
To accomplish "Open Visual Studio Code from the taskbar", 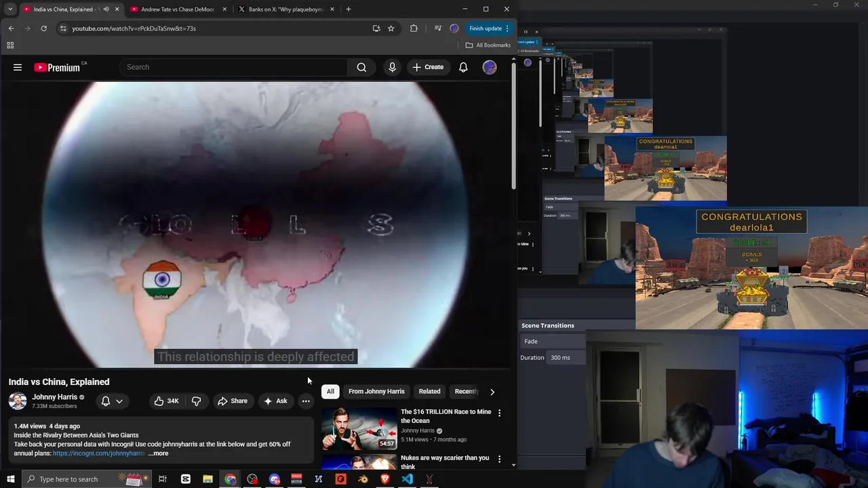I will coord(407,479).
